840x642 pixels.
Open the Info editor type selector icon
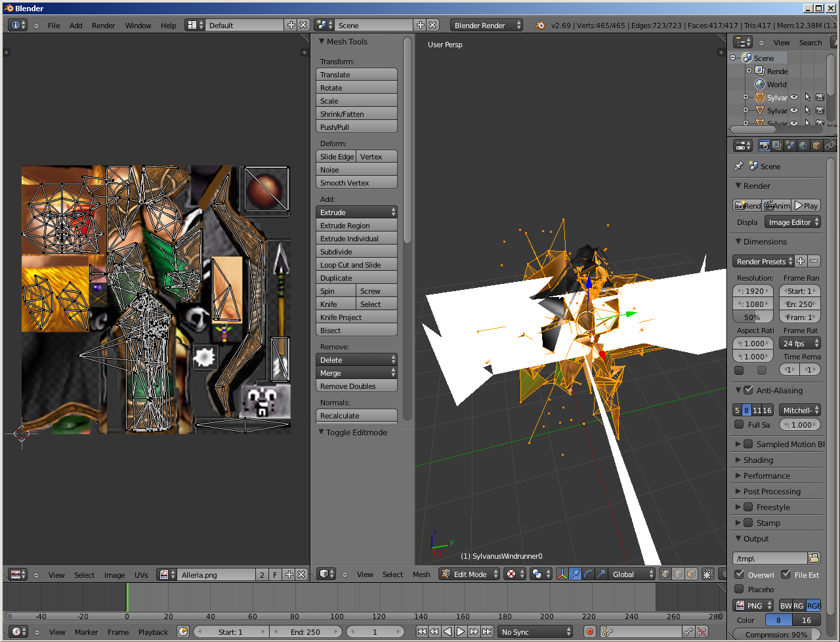pyautogui.click(x=18, y=25)
